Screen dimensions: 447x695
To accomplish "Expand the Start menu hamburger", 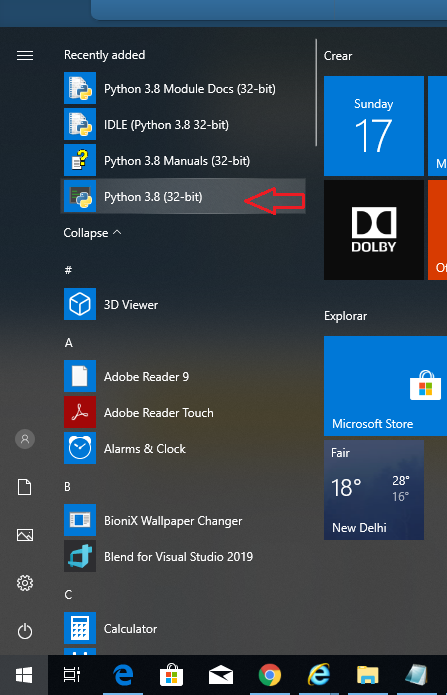I will point(25,55).
